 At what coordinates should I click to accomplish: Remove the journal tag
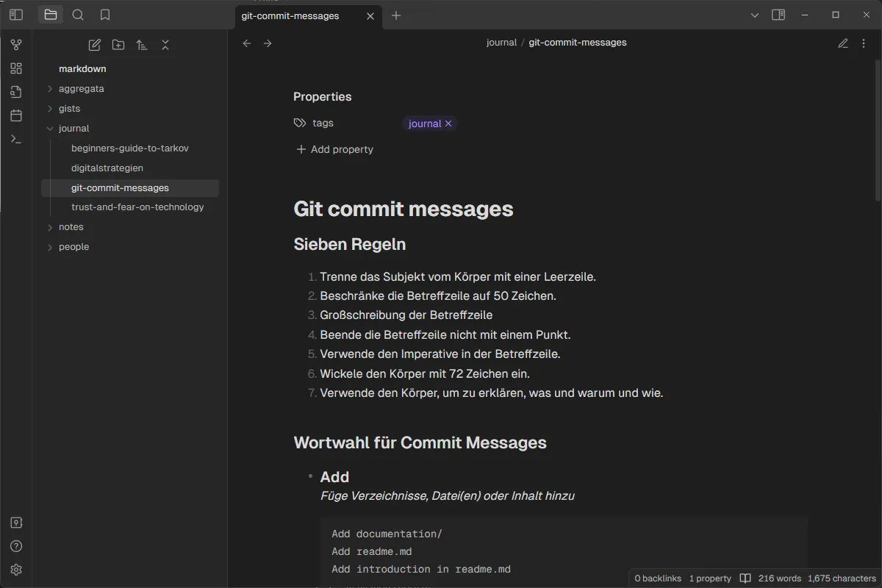click(x=449, y=123)
